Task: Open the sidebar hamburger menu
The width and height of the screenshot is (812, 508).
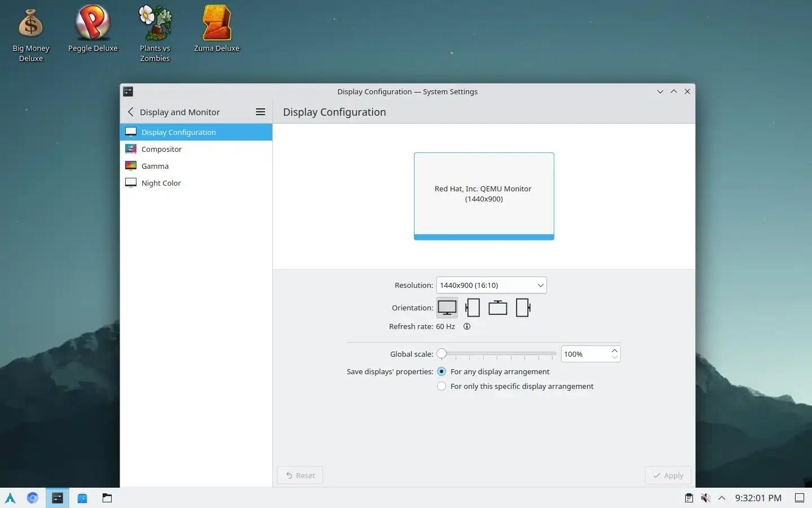Action: tap(261, 112)
